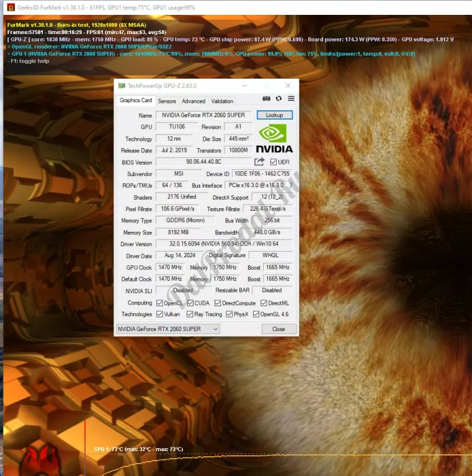The width and height of the screenshot is (472, 476).
Task: Toggle the DirectML checkbox
Action: [264, 303]
